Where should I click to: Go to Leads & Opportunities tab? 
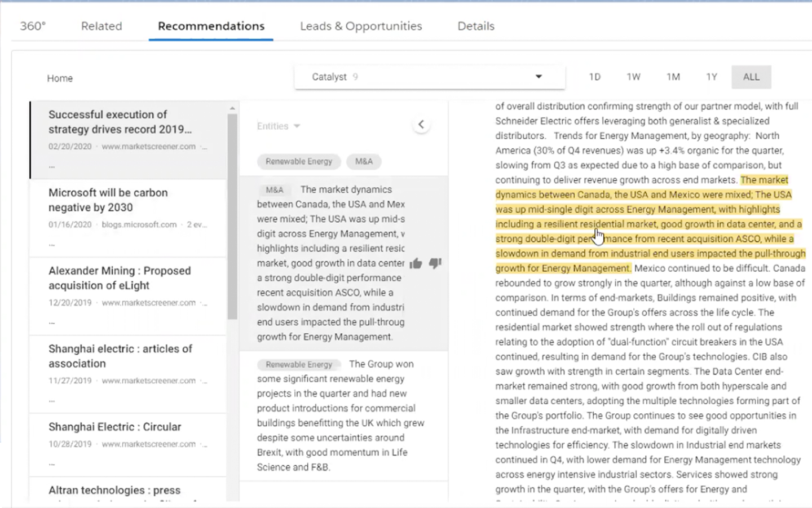[x=361, y=26]
